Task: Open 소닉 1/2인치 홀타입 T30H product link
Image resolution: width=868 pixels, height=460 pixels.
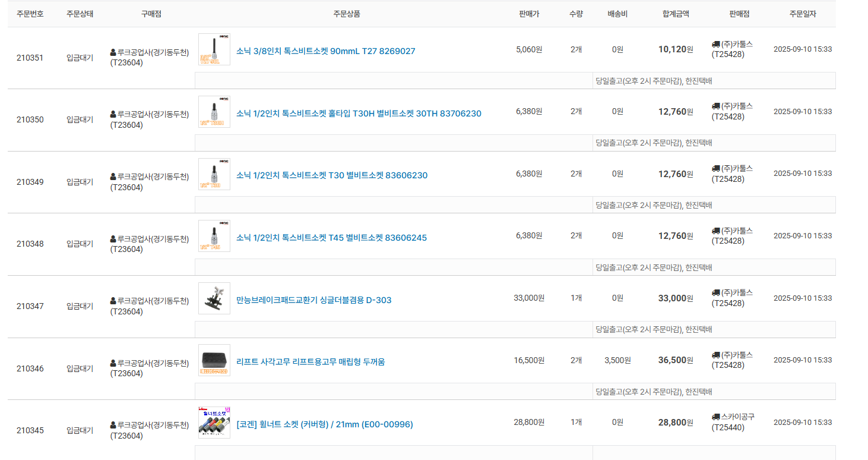Action: 359,114
